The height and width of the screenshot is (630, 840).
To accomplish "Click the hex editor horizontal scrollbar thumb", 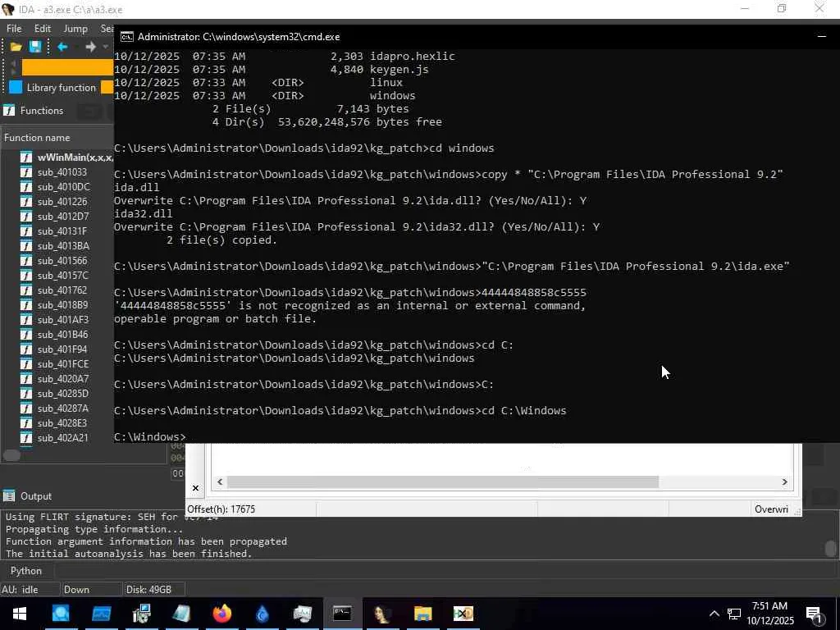I will tap(442, 482).
